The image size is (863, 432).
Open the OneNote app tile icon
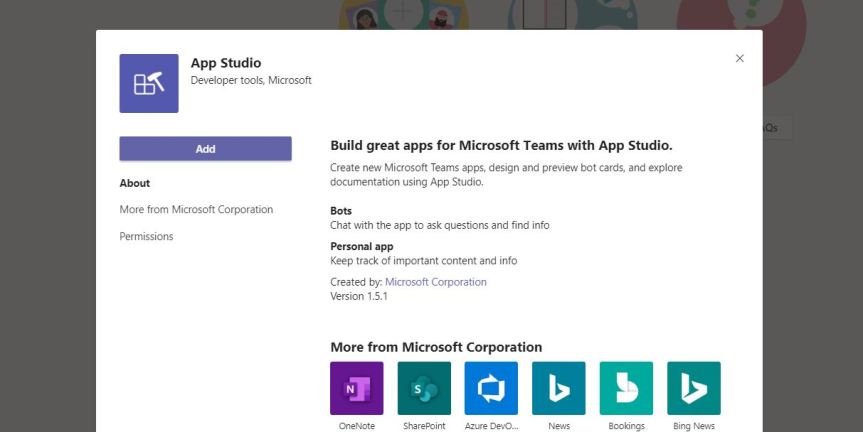point(356,388)
